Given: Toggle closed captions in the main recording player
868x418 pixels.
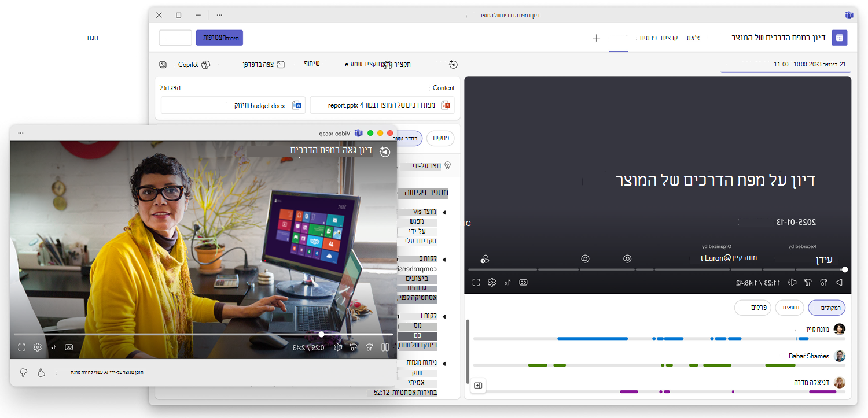Looking at the screenshot, I should (x=523, y=283).
